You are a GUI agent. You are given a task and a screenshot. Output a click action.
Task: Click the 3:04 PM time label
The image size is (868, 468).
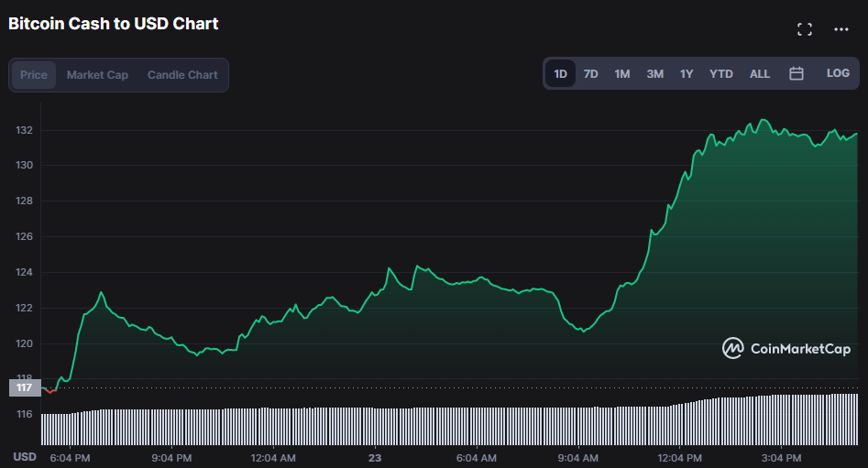click(x=781, y=458)
